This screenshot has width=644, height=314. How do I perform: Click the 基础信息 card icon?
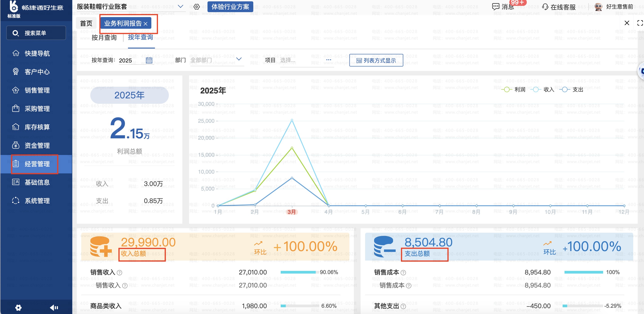click(16, 182)
